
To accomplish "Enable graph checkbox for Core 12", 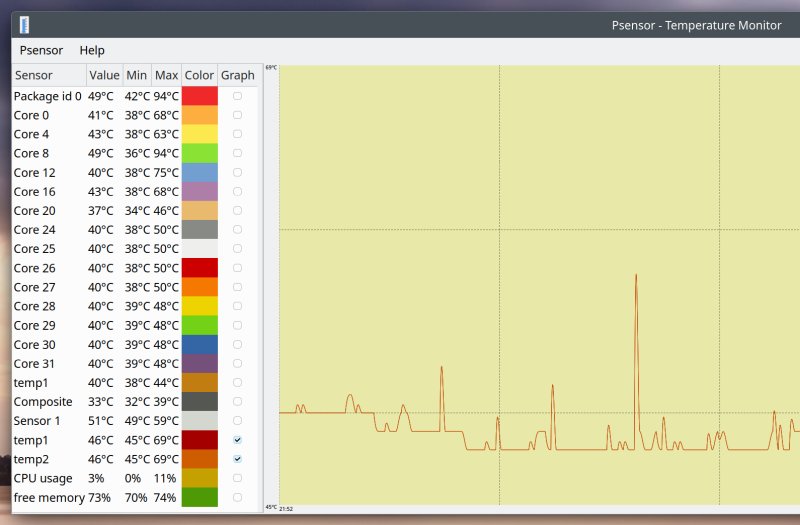I will (237, 172).
